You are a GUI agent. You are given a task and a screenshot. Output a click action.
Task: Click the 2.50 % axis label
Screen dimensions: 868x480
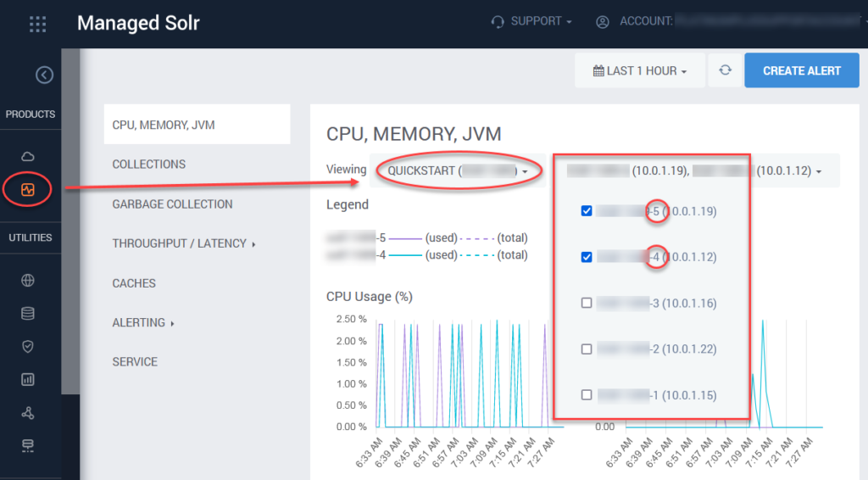coord(352,320)
